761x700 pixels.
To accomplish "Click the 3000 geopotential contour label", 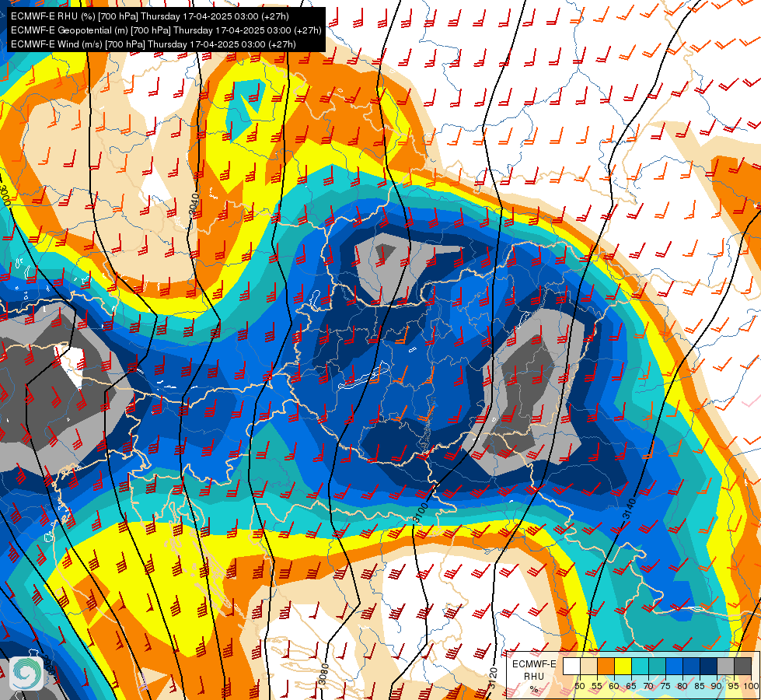I will point(5,195).
